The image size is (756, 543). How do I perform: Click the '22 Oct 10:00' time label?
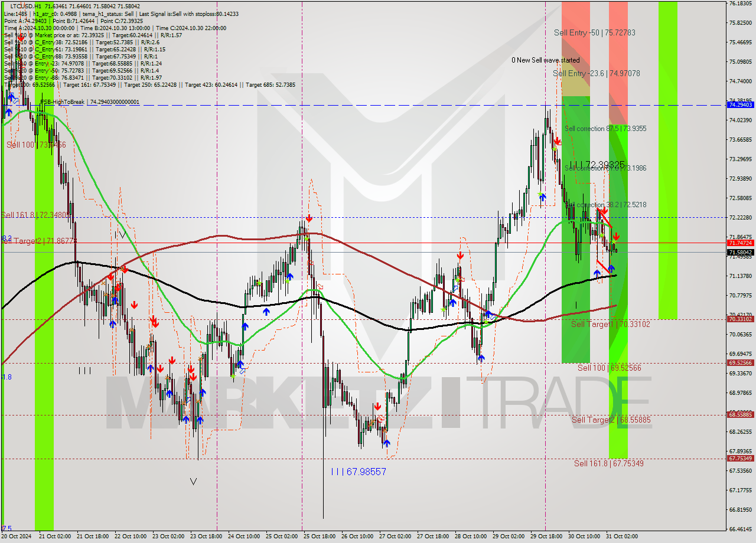129,537
